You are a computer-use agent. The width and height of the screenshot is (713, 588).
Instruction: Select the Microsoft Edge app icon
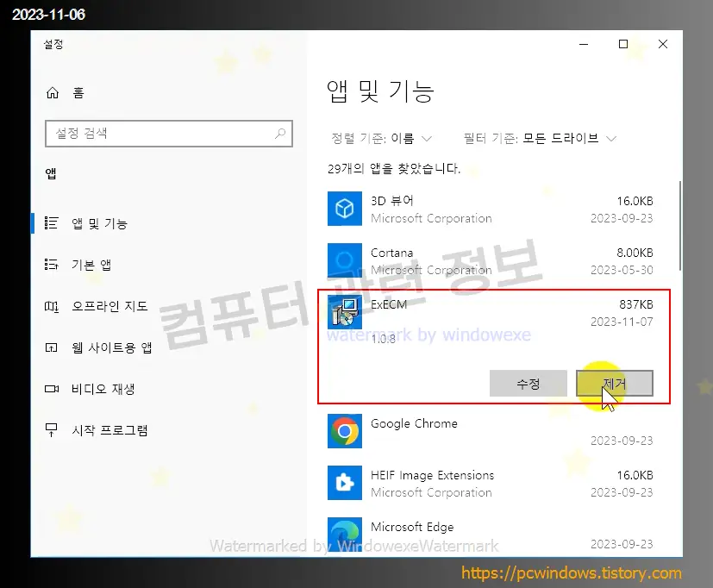[x=345, y=535]
